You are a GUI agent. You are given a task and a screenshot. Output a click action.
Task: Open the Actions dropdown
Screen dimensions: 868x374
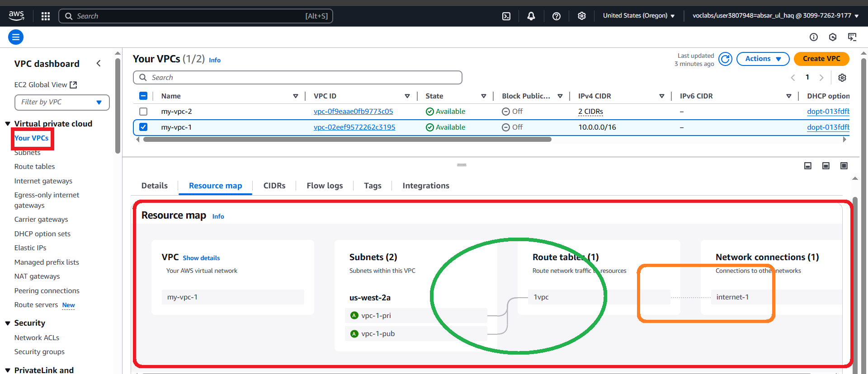763,59
